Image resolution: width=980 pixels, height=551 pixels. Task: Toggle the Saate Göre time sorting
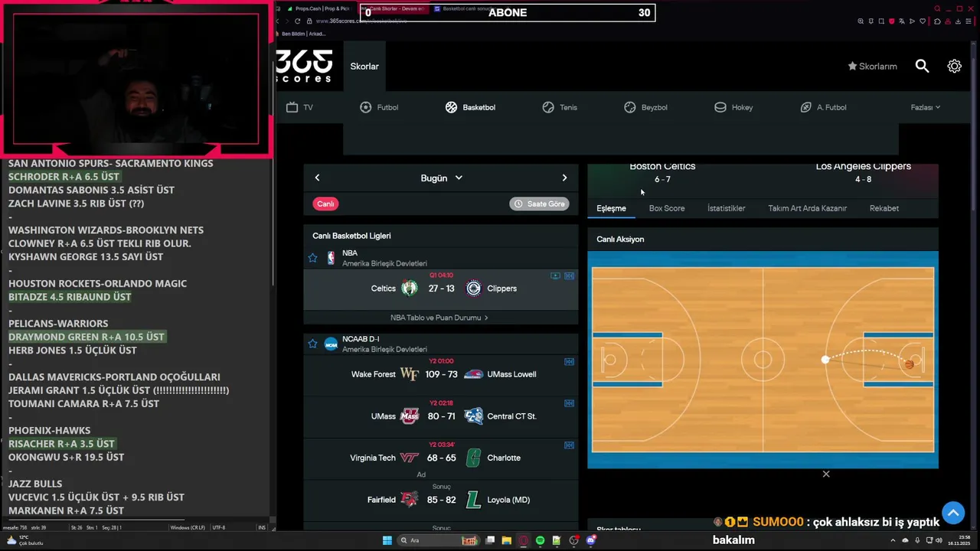539,204
